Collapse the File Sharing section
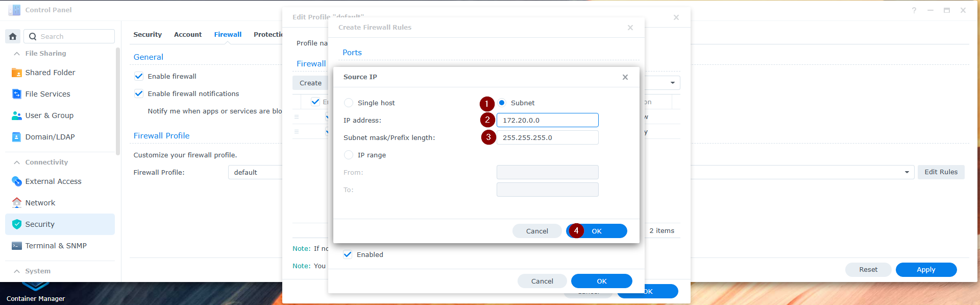The width and height of the screenshot is (980, 305). point(17,53)
